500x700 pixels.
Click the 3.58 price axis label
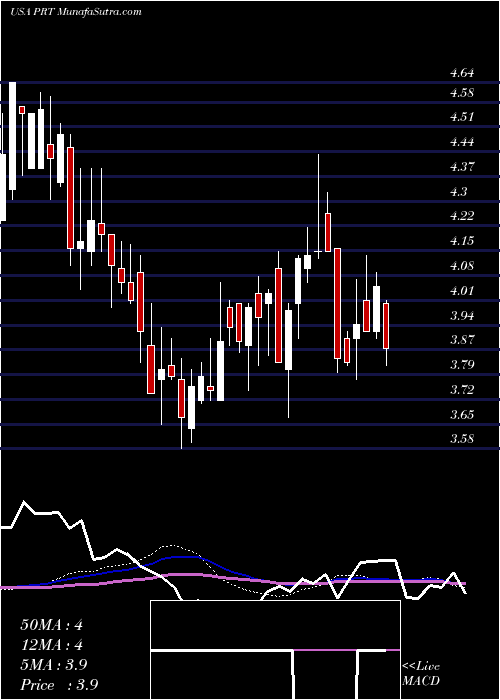click(x=461, y=439)
